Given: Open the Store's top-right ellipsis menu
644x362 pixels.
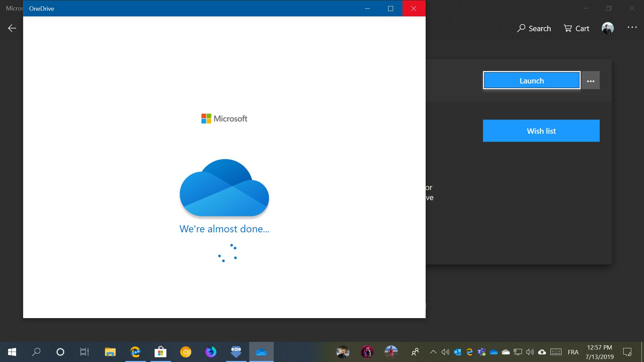Looking at the screenshot, I should [632, 28].
